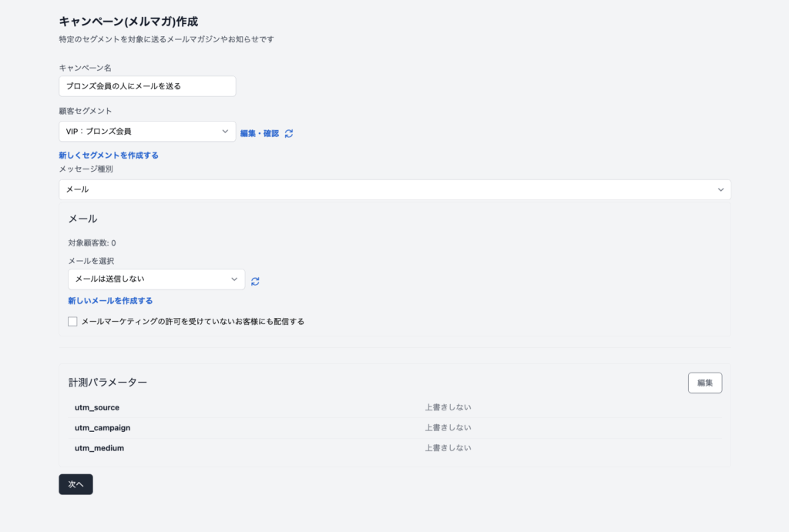The image size is (789, 532).
Task: Select the utm_campaign parameter label
Action: tap(102, 427)
